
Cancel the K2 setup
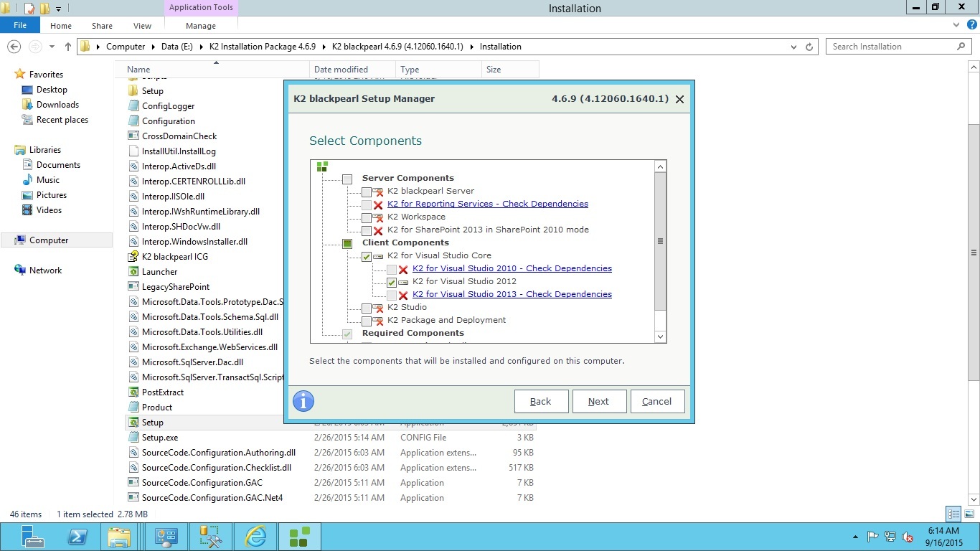click(657, 401)
